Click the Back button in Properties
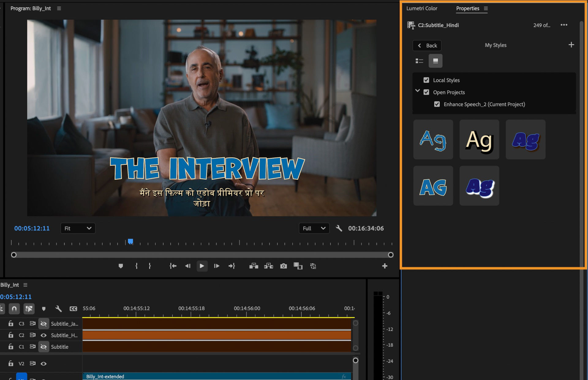Image resolution: width=588 pixels, height=380 pixels. click(427, 45)
